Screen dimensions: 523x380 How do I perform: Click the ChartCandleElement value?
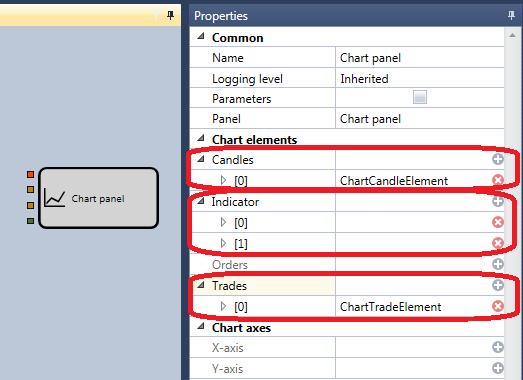pyautogui.click(x=394, y=181)
